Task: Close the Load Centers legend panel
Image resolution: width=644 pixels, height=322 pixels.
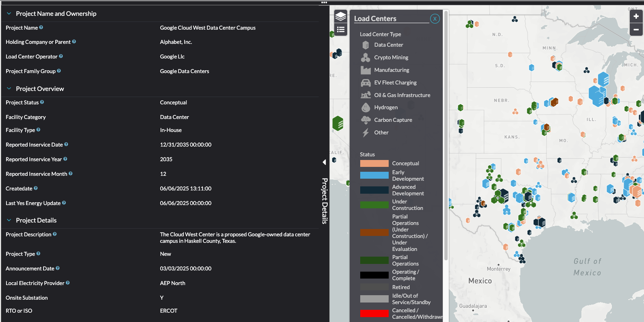Action: (x=435, y=19)
